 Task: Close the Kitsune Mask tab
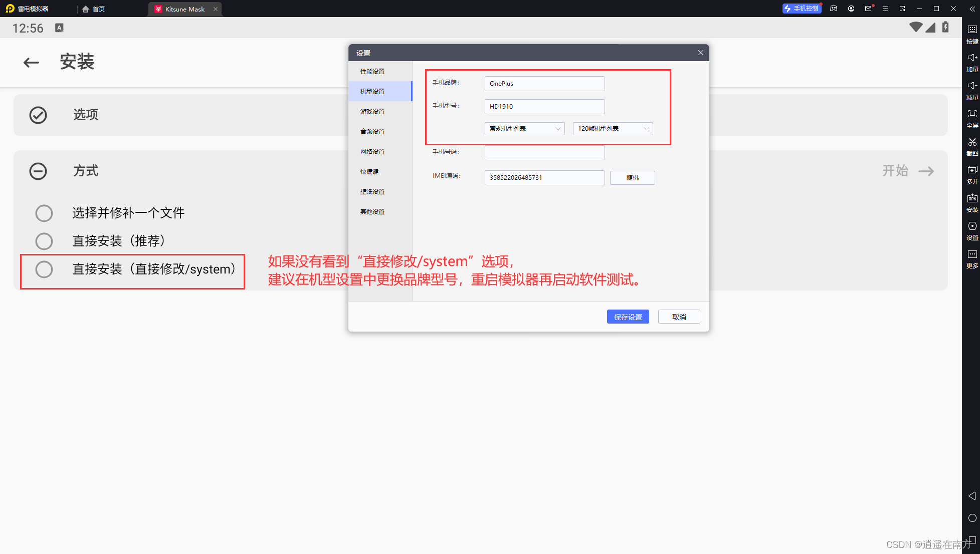coord(216,9)
